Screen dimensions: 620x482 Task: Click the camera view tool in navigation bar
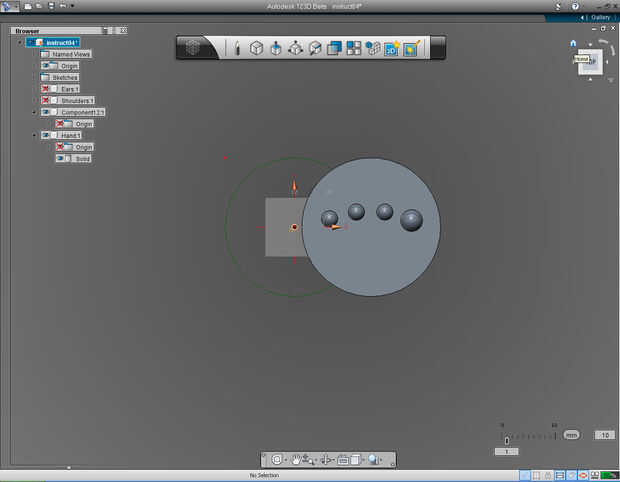(x=343, y=459)
